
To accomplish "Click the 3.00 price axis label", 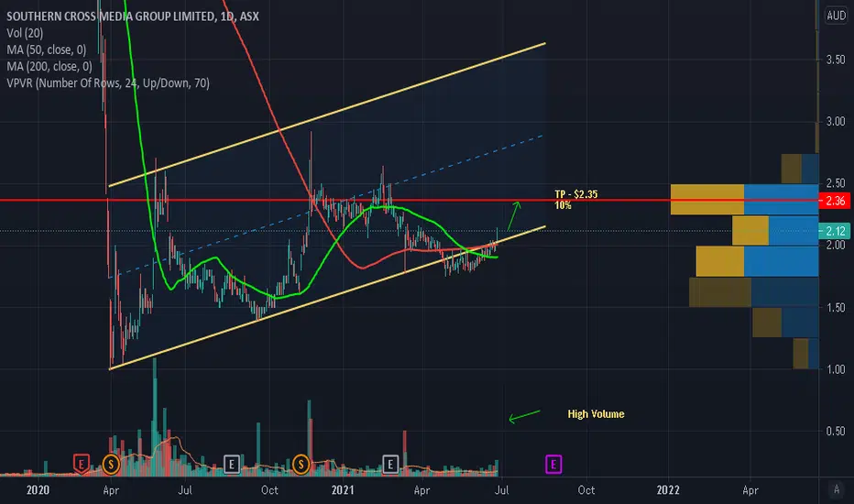I will coord(836,121).
